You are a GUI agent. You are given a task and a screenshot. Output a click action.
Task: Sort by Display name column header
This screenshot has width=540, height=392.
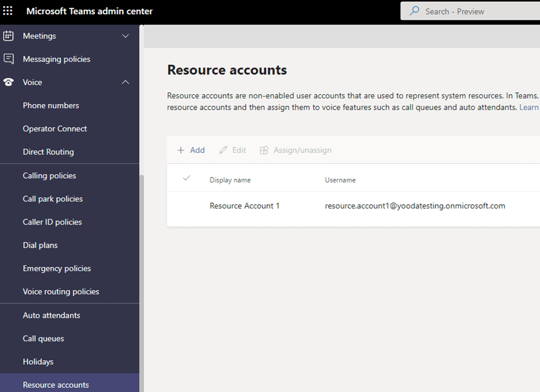click(x=230, y=180)
